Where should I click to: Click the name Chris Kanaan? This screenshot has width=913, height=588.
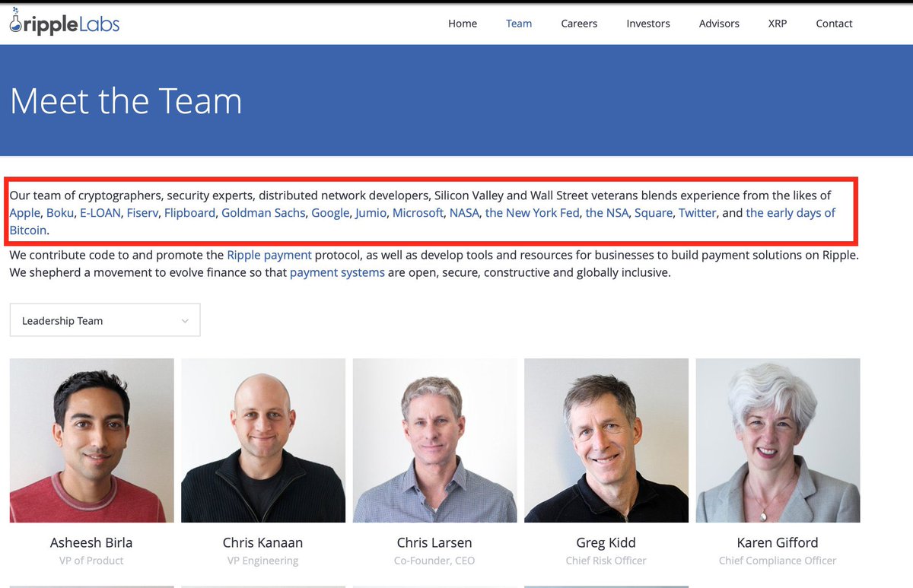tap(262, 543)
